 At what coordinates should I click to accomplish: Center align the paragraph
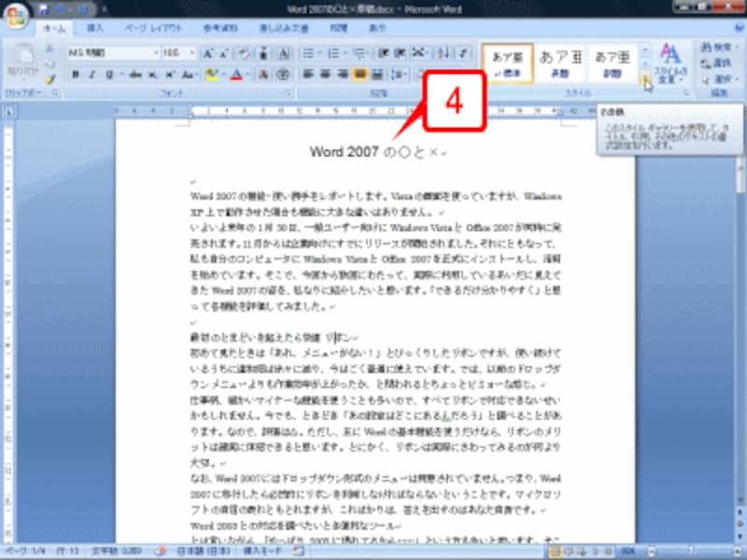coord(325,75)
